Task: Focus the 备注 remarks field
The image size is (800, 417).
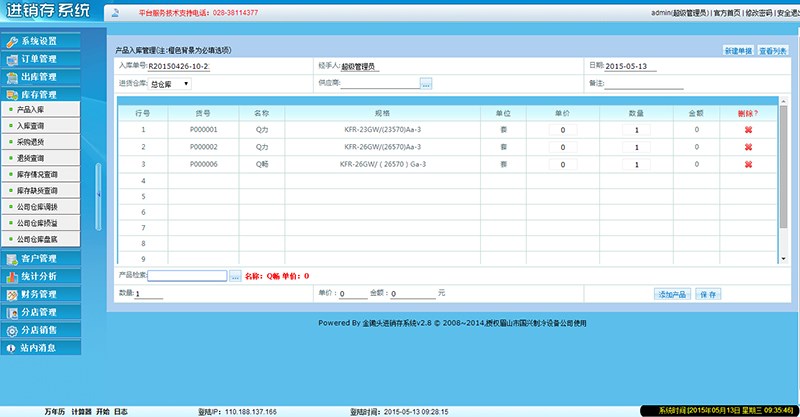Action: pos(644,84)
